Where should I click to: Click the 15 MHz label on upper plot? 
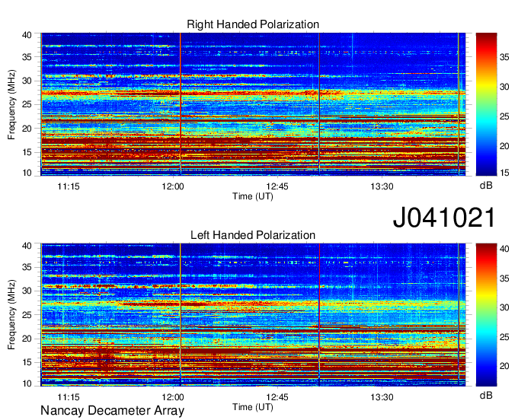point(27,152)
